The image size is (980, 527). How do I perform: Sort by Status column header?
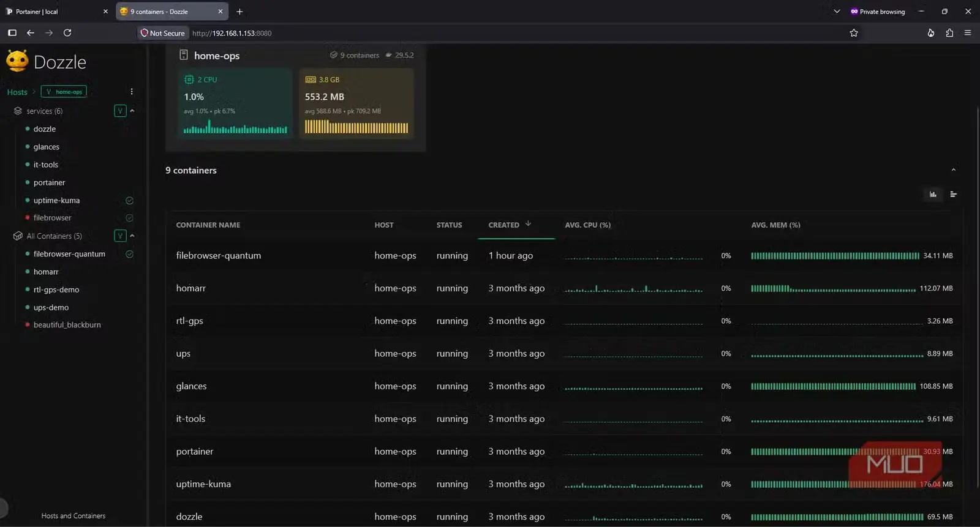pos(449,225)
